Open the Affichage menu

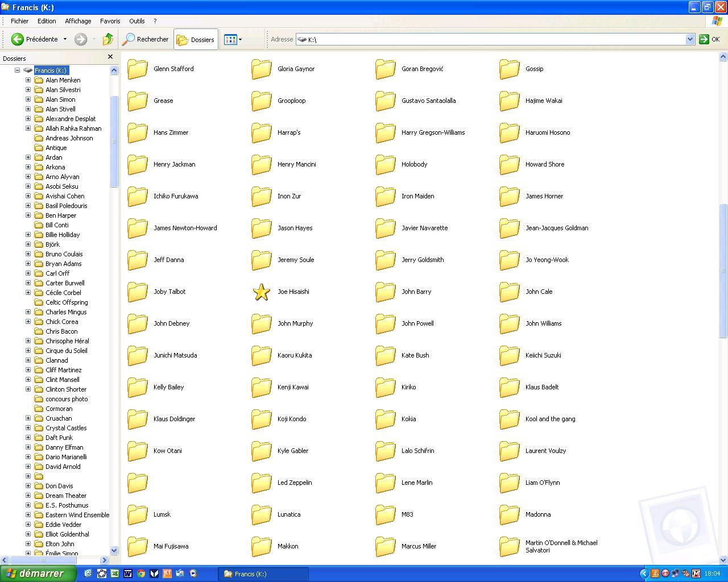78,21
